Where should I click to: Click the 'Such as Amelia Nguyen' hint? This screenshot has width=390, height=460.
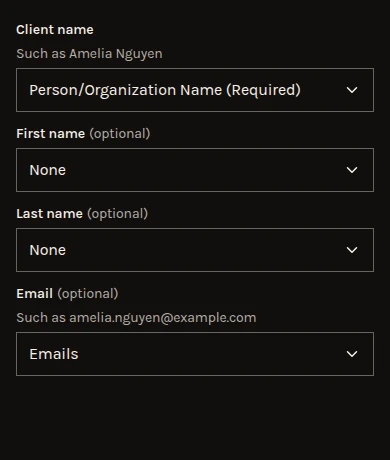tap(89, 54)
